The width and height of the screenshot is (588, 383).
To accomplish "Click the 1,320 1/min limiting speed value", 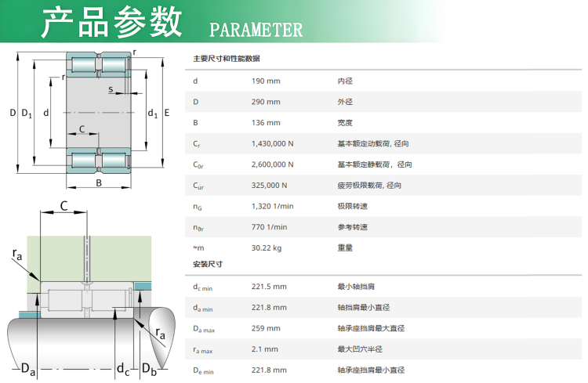I will (273, 206).
